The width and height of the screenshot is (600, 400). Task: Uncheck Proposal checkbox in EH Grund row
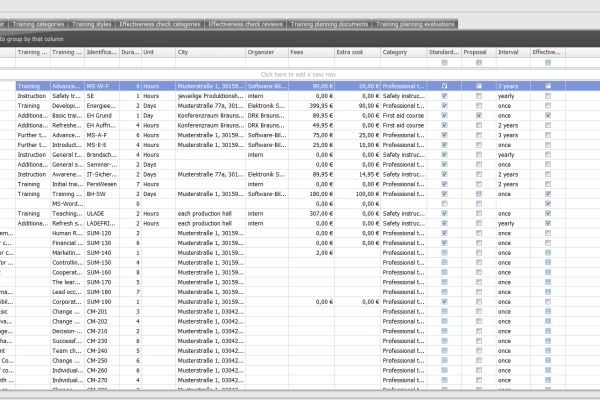[x=479, y=116]
